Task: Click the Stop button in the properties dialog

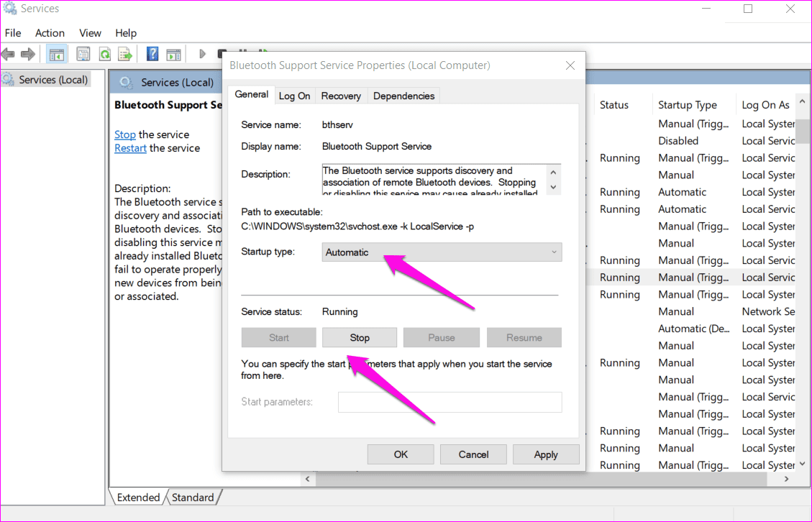Action: [360, 338]
